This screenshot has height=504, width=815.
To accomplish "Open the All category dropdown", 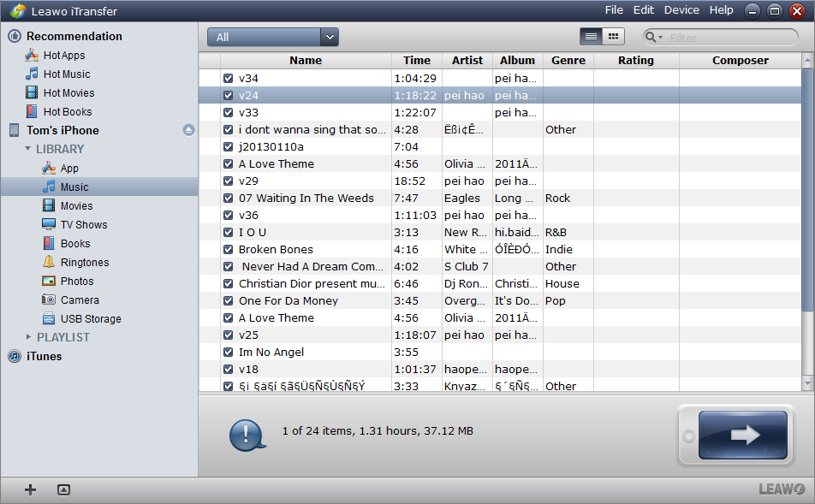I will point(273,37).
